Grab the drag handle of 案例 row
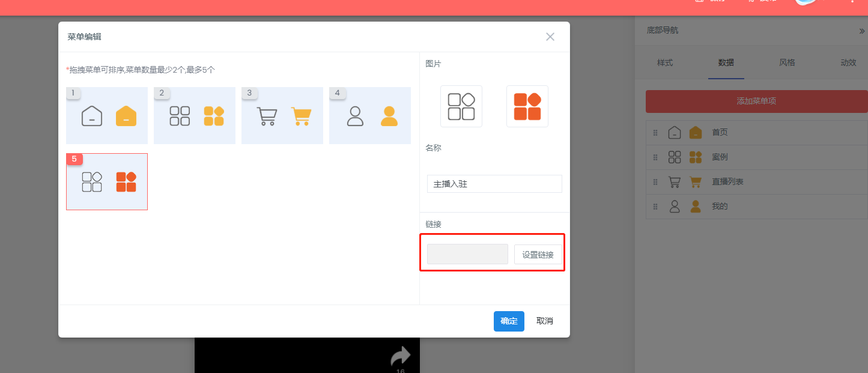Viewport: 868px width, 373px height. pyautogui.click(x=655, y=157)
